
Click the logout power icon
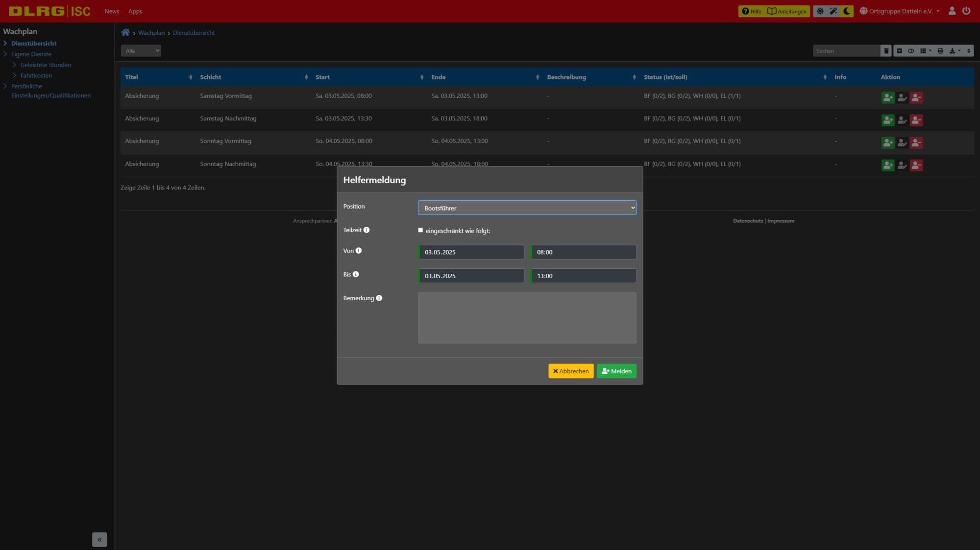tap(966, 11)
